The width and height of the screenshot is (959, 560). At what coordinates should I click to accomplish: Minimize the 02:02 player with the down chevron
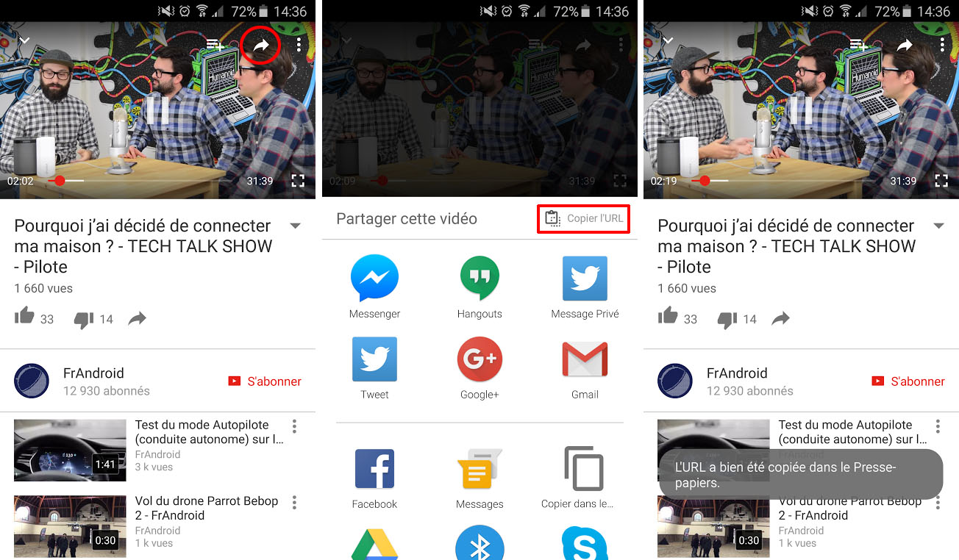[24, 41]
